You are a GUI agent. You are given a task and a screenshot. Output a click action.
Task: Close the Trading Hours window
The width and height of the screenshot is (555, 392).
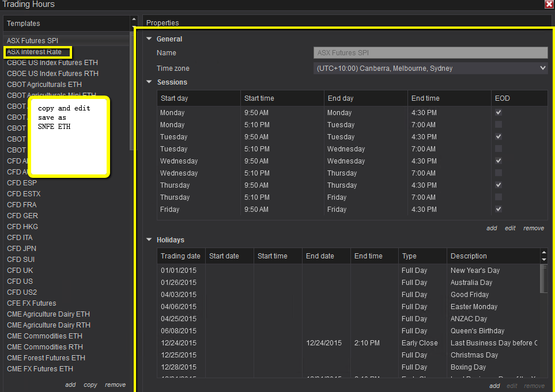coord(549,4)
